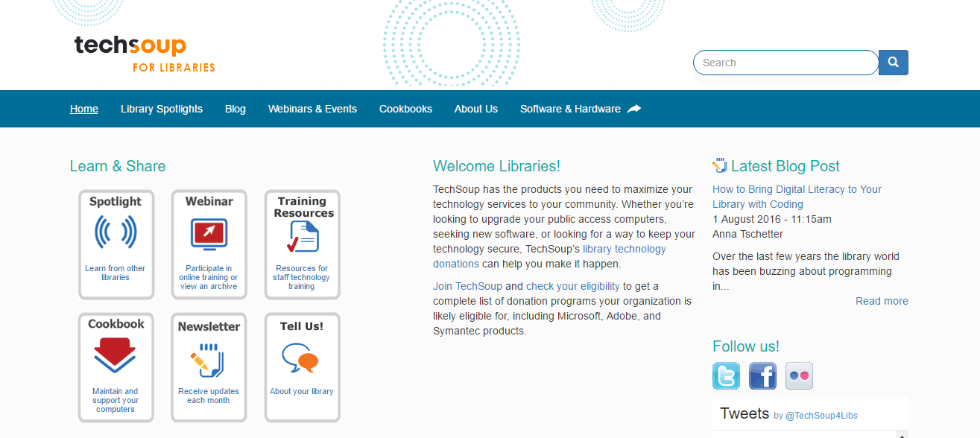
Task: Open the Tell Us speech bubbles icon
Action: point(302,358)
